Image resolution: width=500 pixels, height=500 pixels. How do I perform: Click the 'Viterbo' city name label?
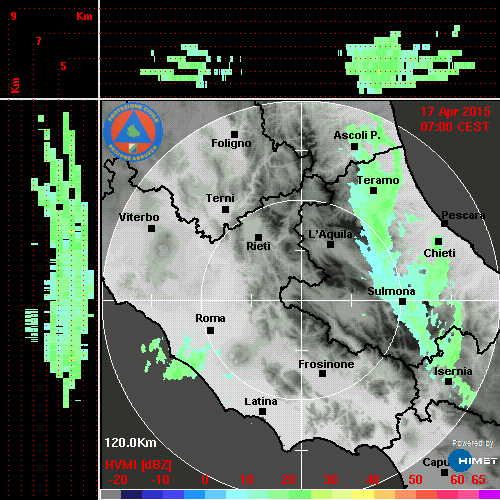[x=139, y=217]
